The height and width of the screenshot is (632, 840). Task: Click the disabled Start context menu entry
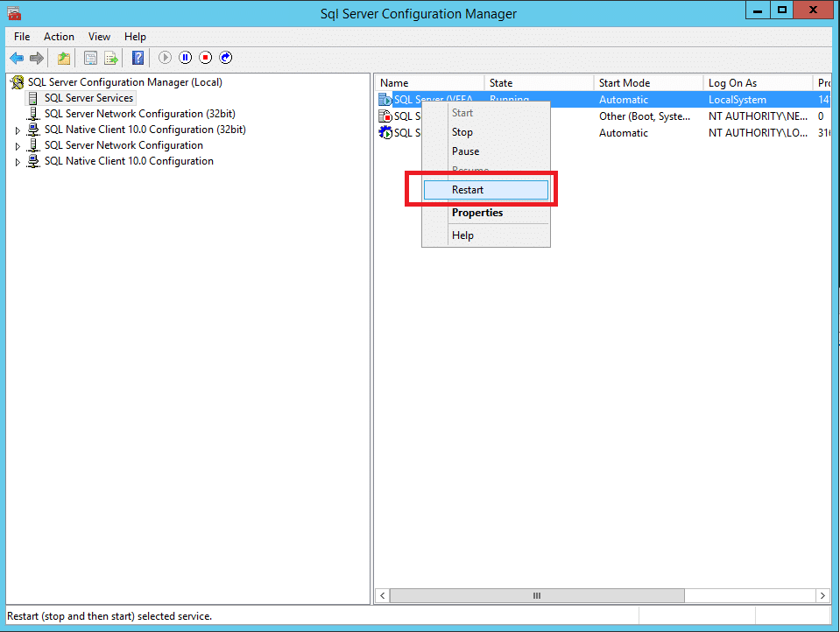pos(486,113)
